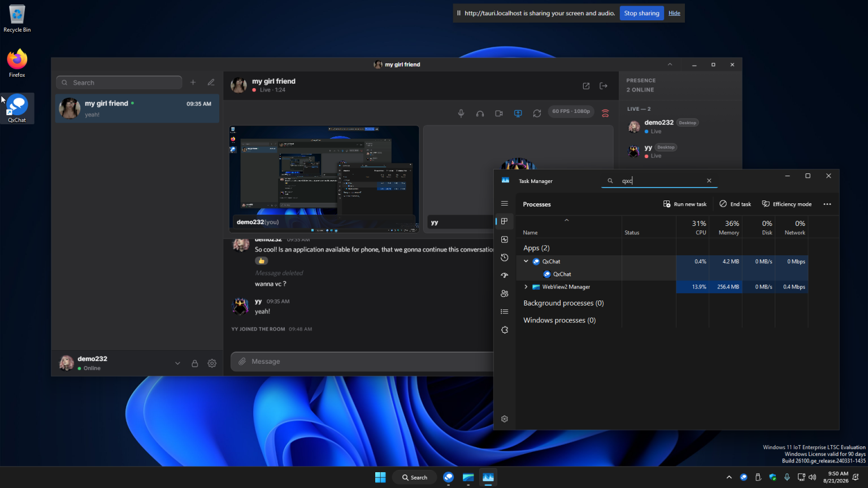Click the Apps (2) group heading
Image resolution: width=868 pixels, height=488 pixels.
[x=536, y=248]
